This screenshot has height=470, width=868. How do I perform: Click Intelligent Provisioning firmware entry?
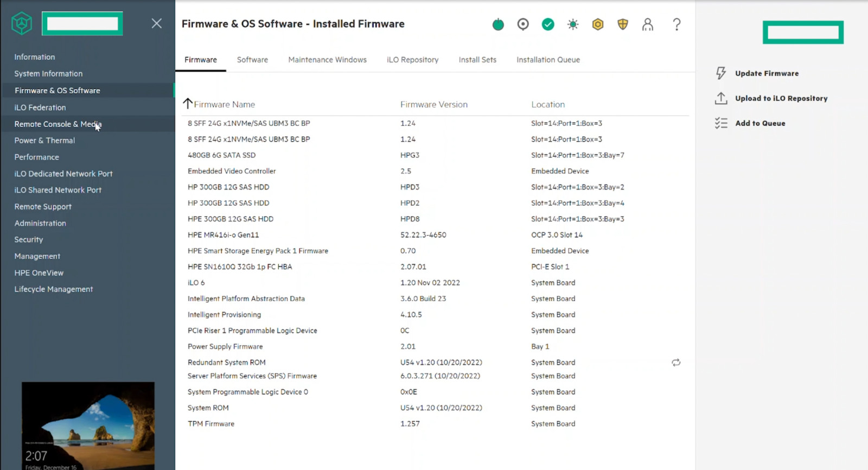click(x=224, y=315)
